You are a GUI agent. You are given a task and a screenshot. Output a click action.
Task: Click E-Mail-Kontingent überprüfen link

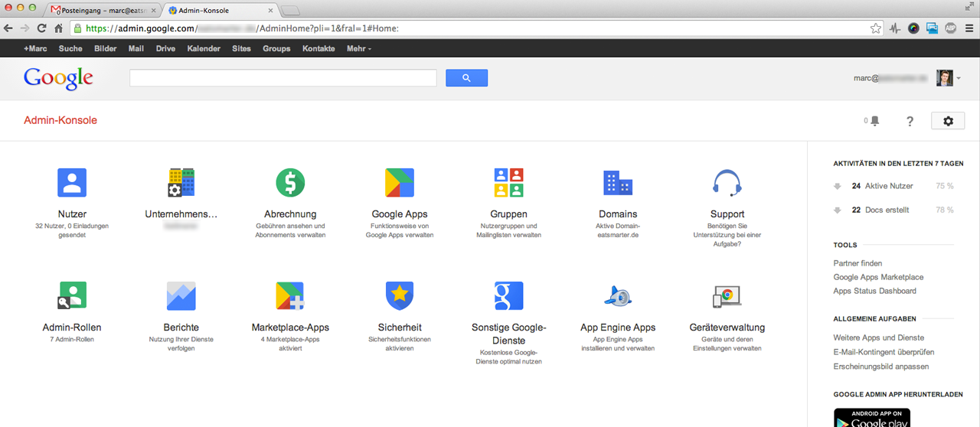(x=884, y=352)
